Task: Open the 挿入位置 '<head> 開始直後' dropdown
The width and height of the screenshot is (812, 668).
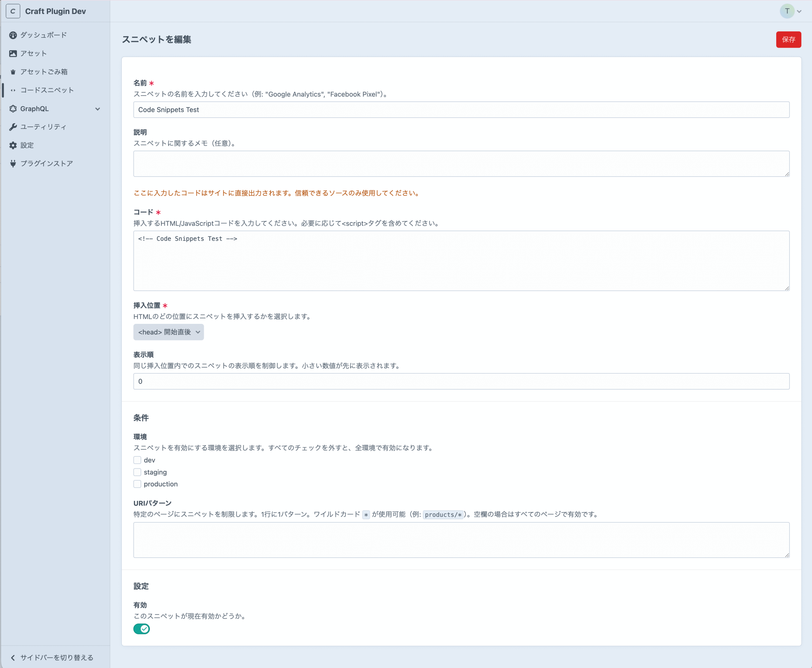Action: pyautogui.click(x=169, y=332)
